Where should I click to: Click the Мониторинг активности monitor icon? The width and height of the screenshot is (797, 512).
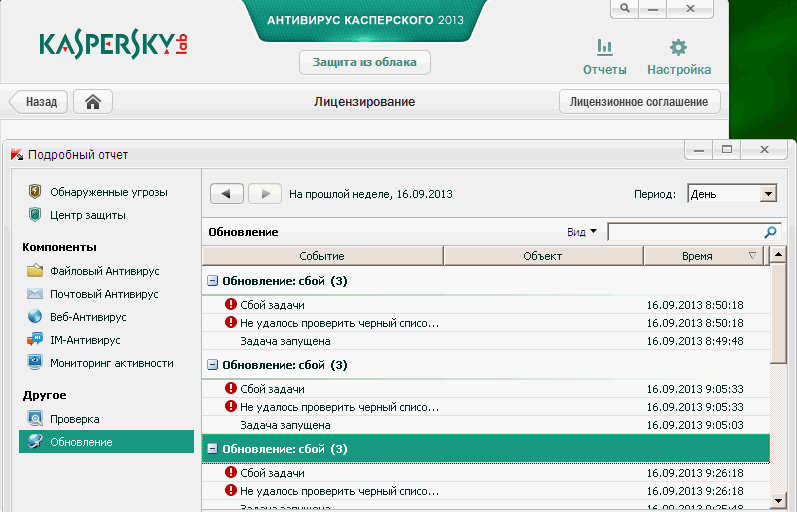[x=35, y=363]
